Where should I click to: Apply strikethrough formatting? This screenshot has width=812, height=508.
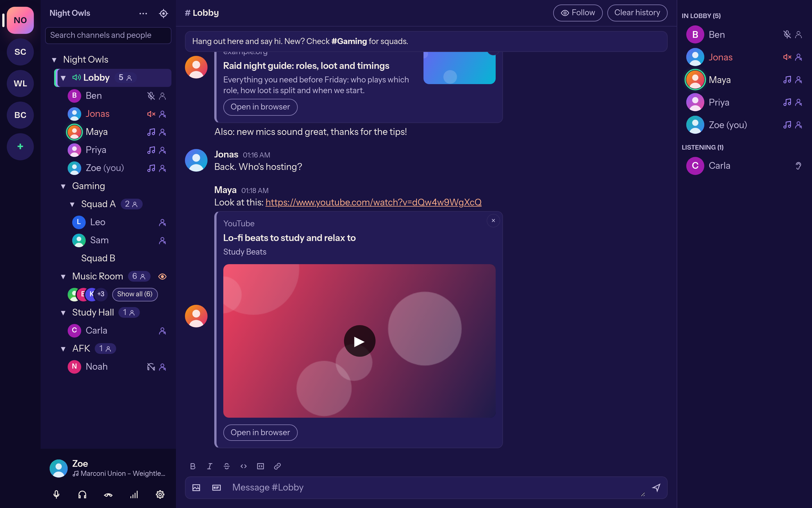[x=226, y=466]
